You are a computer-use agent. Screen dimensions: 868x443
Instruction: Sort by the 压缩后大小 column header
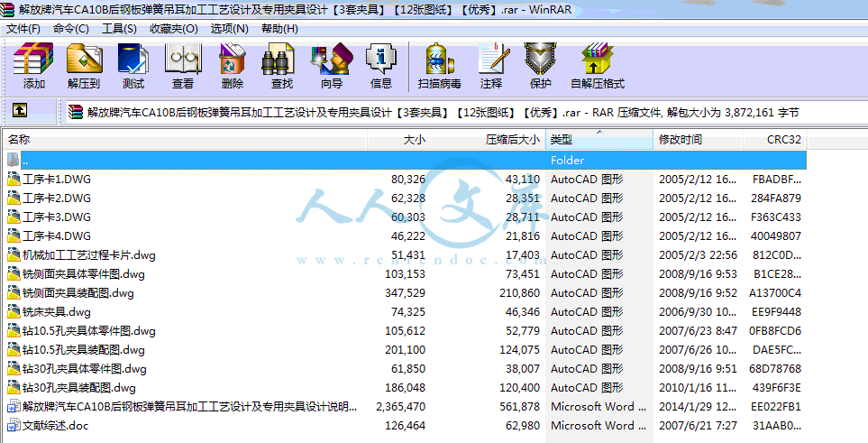(489, 140)
